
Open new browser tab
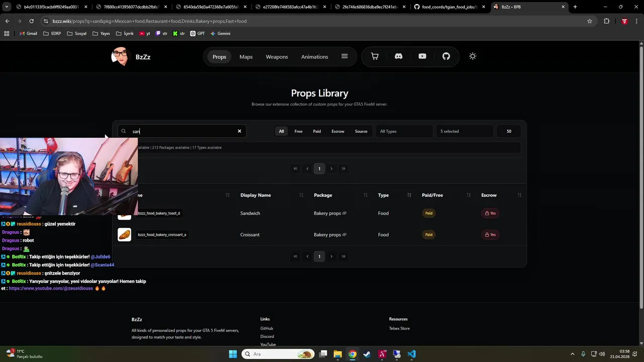[575, 7]
